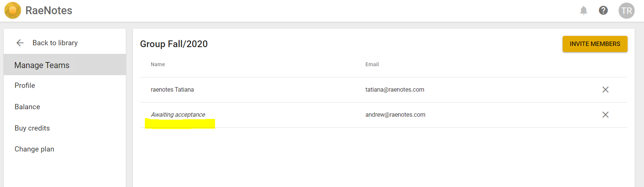Click the back arrow icon
644x187 pixels.
(20, 43)
